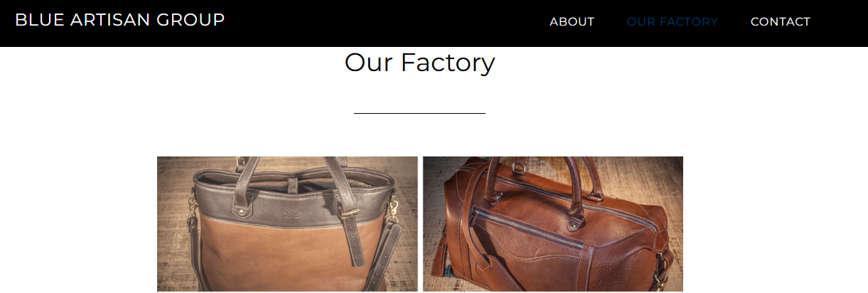Click the divider line under the heading

coord(419,113)
